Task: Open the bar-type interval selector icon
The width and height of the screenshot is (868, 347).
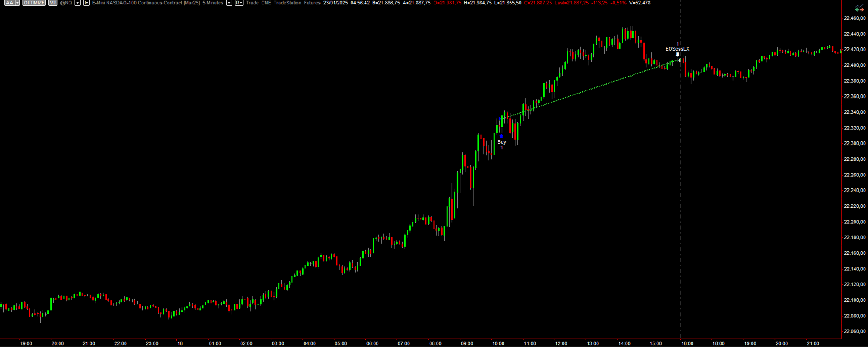Action: pos(86,3)
